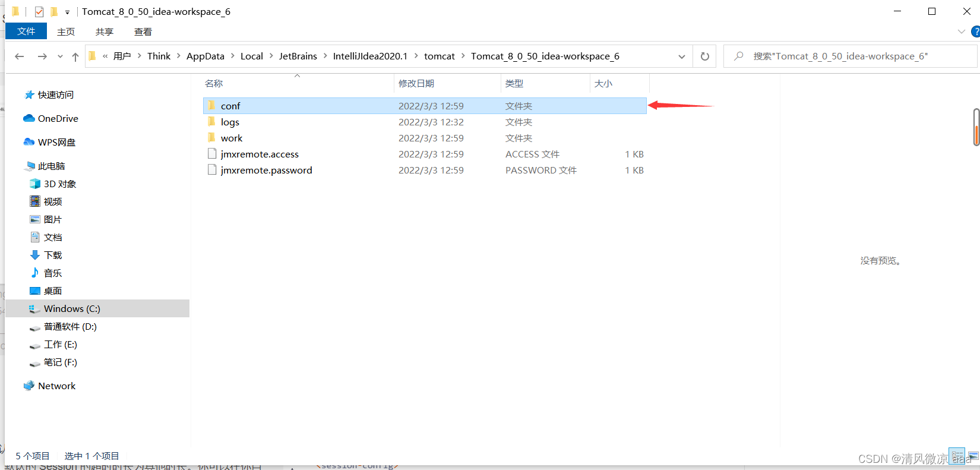Viewport: 980px width, 470px height.
Task: Open the 视频 folder in sidebar
Action: point(52,201)
